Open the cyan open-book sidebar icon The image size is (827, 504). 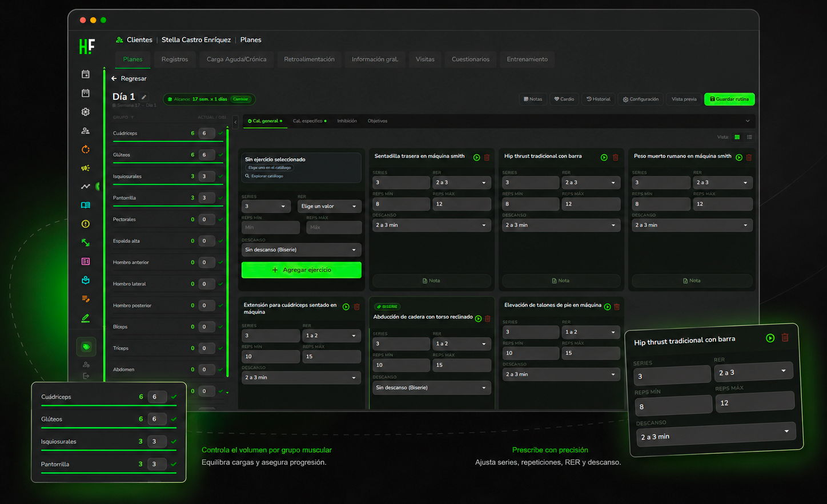point(86,205)
